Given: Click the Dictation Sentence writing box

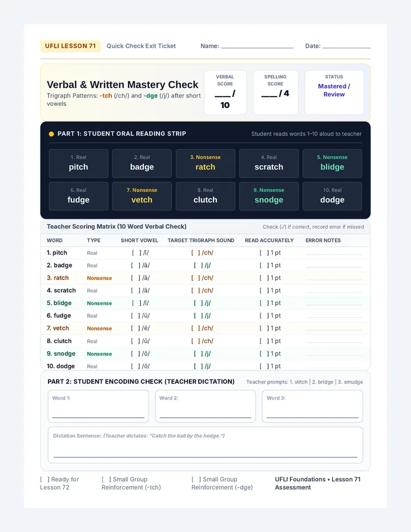Looking at the screenshot, I should [205, 445].
